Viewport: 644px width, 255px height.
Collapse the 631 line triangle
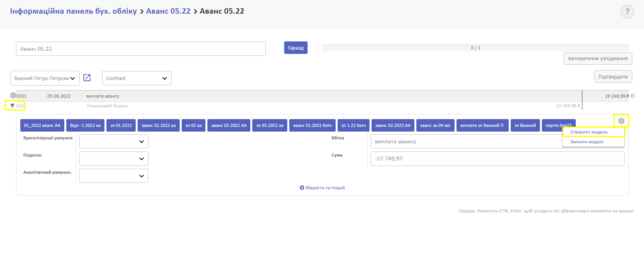12,106
